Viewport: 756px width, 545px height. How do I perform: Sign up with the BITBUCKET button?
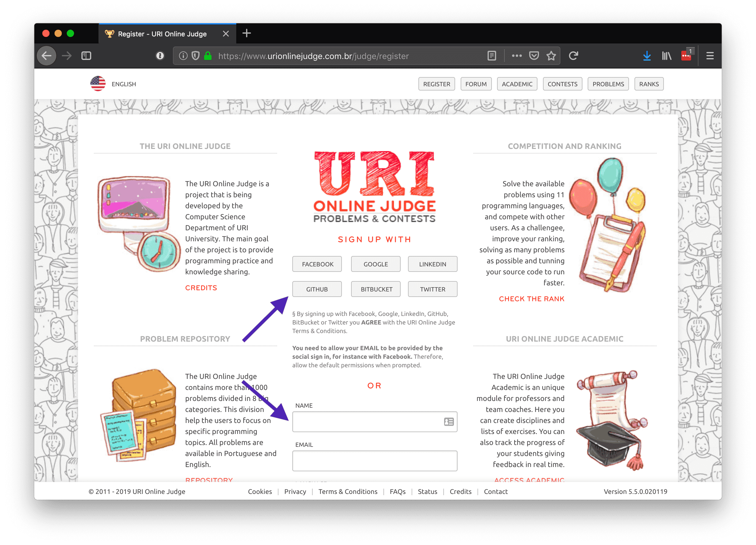(375, 289)
